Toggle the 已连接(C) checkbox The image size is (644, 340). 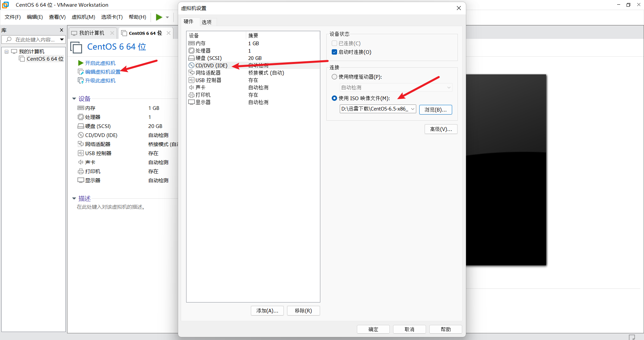[334, 43]
